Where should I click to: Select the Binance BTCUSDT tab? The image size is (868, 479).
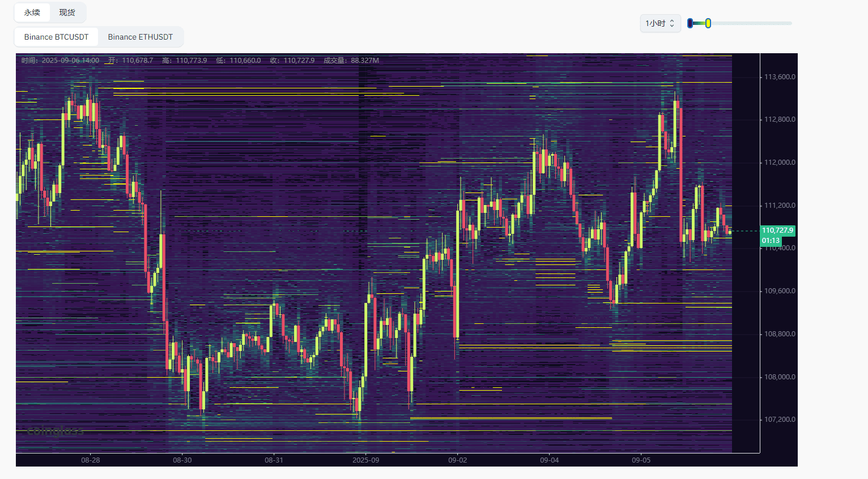(56, 37)
